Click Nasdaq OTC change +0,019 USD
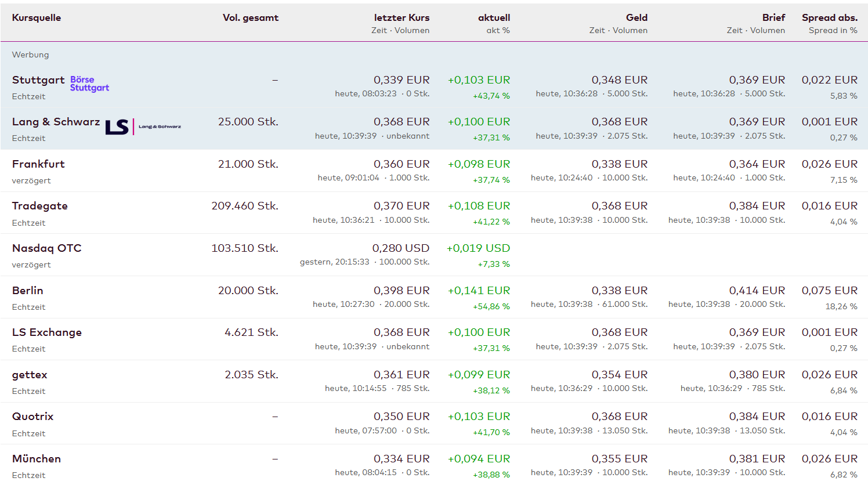Viewport: 868px width, 485px height. [x=479, y=248]
